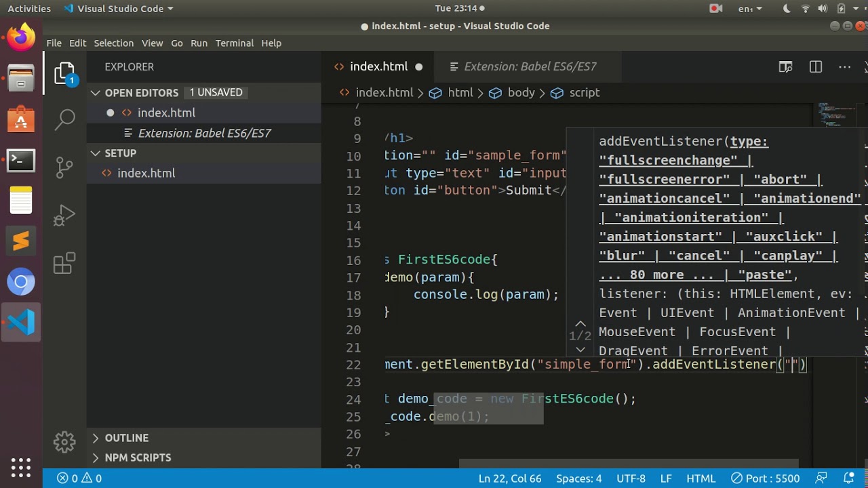Open Terminal from the dock
868x488 pixels.
click(21, 161)
